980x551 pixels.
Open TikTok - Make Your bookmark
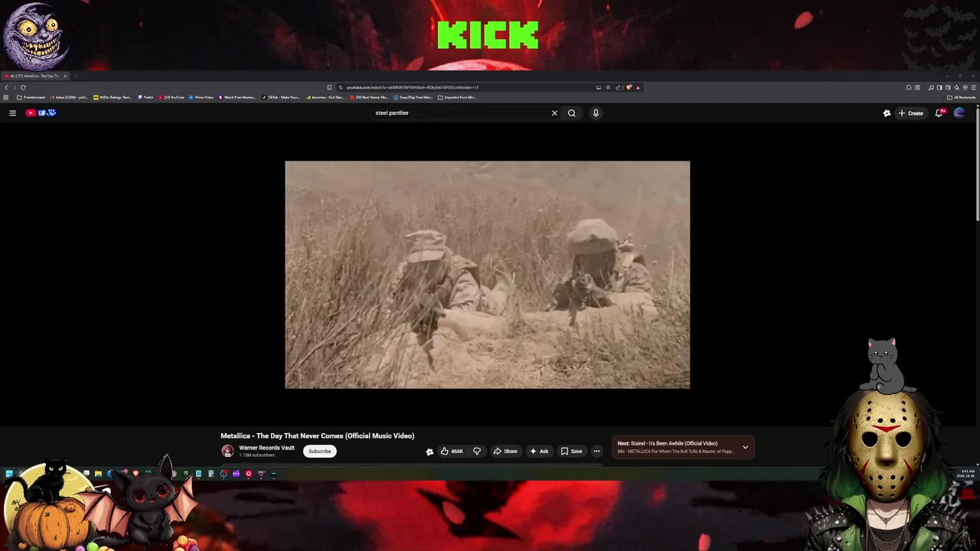(x=281, y=97)
